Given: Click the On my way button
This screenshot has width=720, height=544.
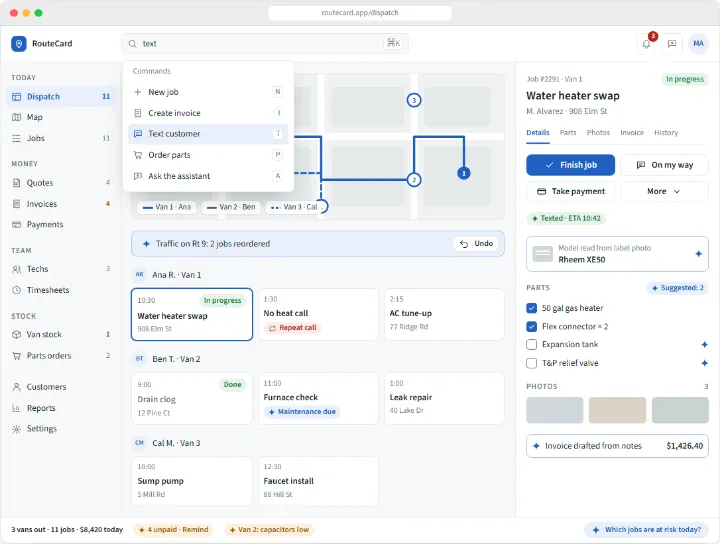Looking at the screenshot, I should point(664,165).
